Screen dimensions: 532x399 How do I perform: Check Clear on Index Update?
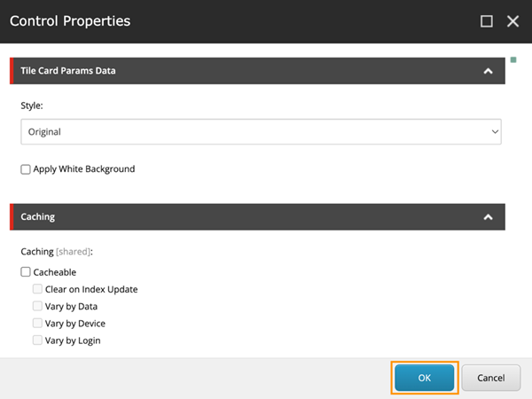click(x=37, y=289)
